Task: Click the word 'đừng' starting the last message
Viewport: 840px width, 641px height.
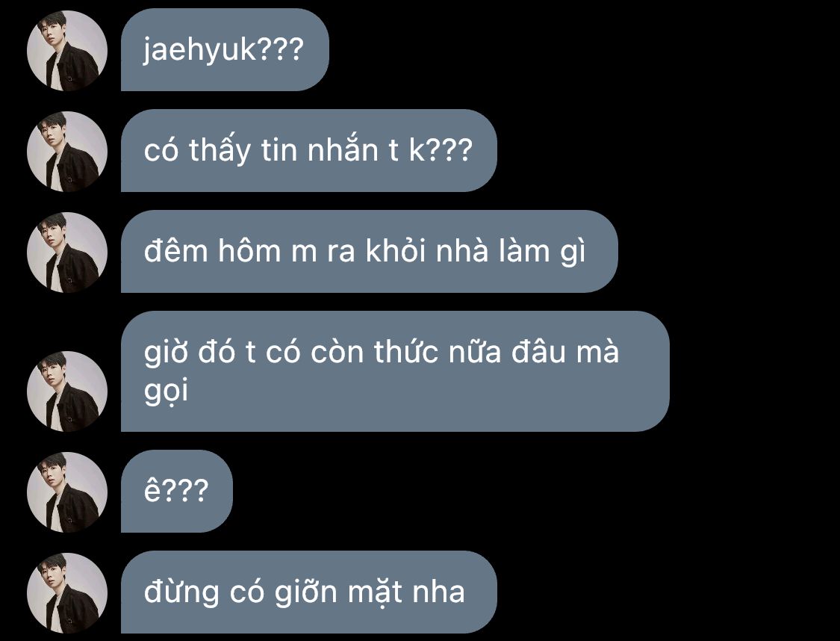Action: pos(181,592)
